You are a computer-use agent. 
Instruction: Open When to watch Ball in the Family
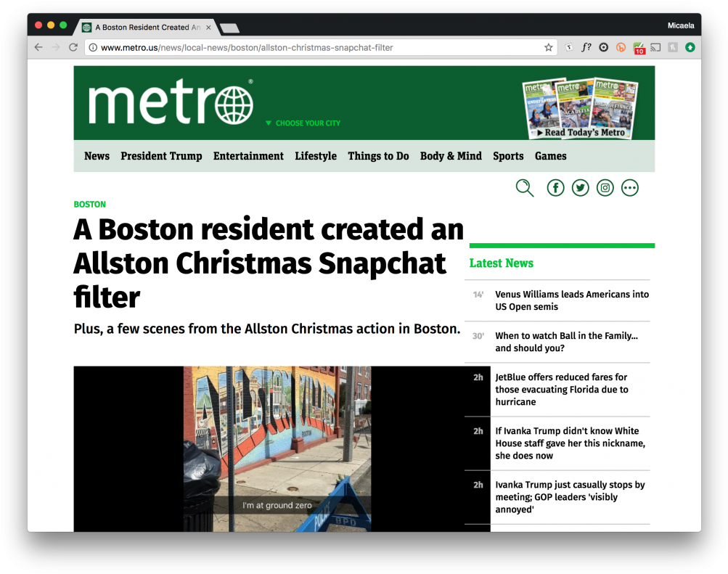pos(566,342)
